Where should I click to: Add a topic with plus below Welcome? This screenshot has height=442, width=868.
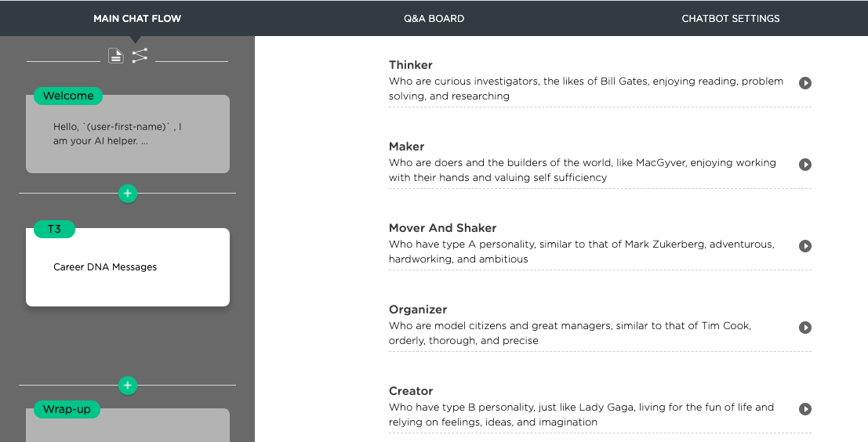point(128,194)
